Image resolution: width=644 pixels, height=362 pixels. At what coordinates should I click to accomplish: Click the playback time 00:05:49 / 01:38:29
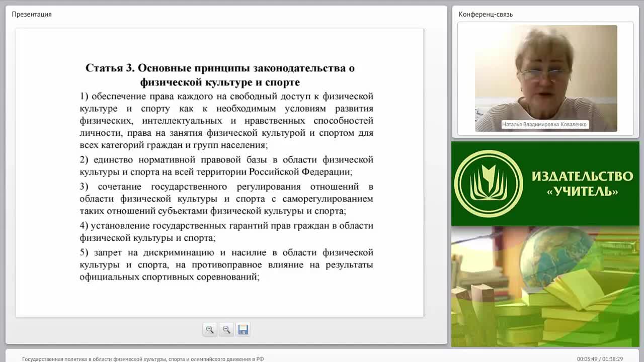(600, 359)
